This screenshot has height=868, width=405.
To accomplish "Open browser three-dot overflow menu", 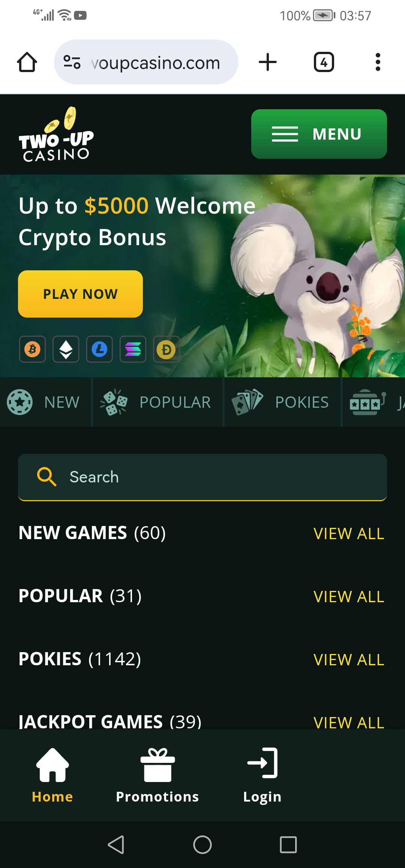I will coord(378,62).
